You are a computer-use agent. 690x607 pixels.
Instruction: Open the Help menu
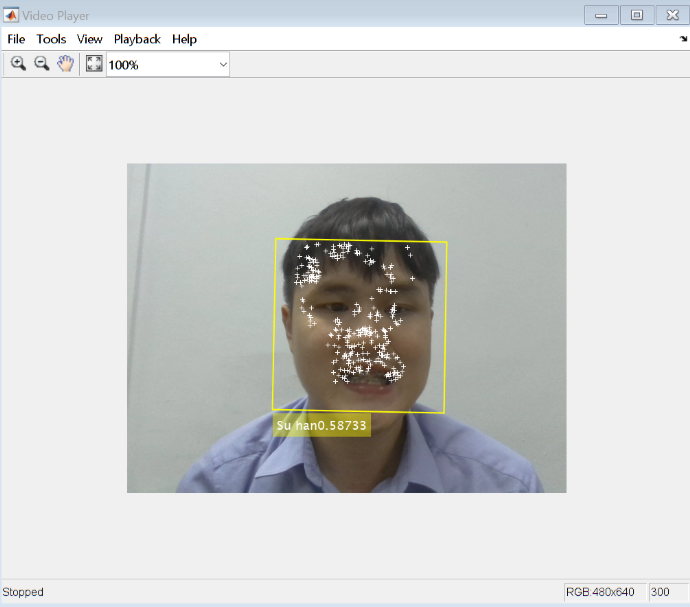coord(184,39)
